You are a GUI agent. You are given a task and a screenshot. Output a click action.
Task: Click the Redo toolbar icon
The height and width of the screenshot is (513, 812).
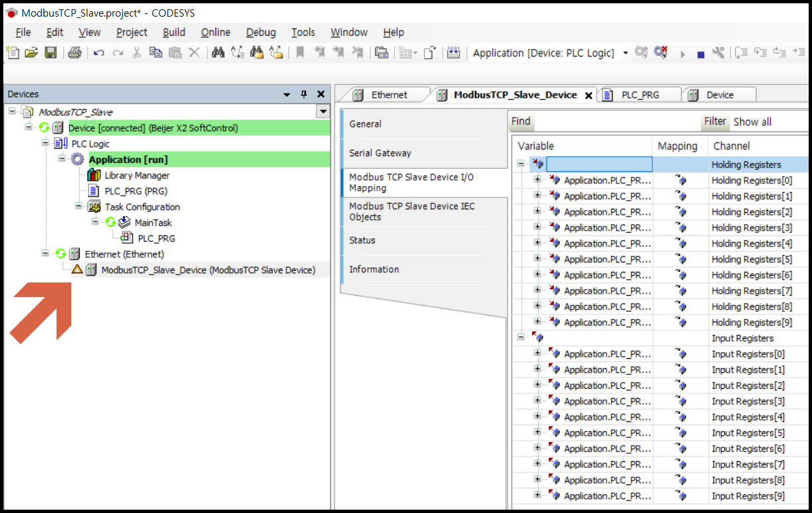118,53
